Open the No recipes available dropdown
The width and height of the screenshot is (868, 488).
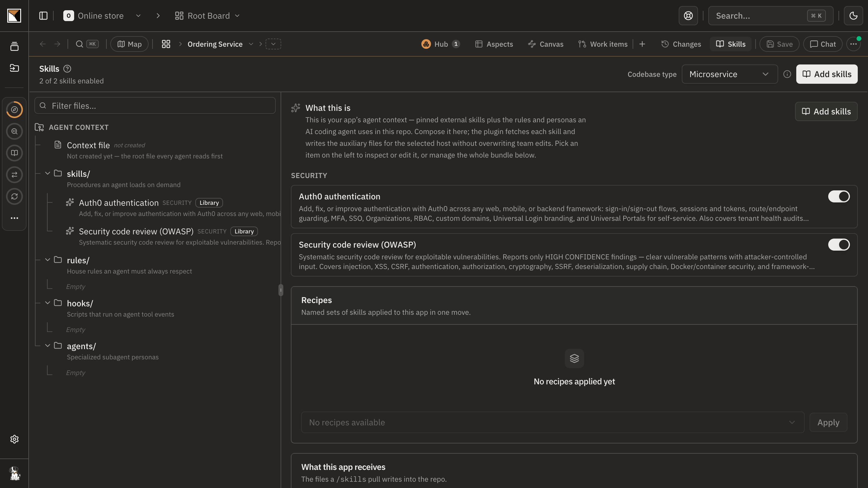coord(553,422)
